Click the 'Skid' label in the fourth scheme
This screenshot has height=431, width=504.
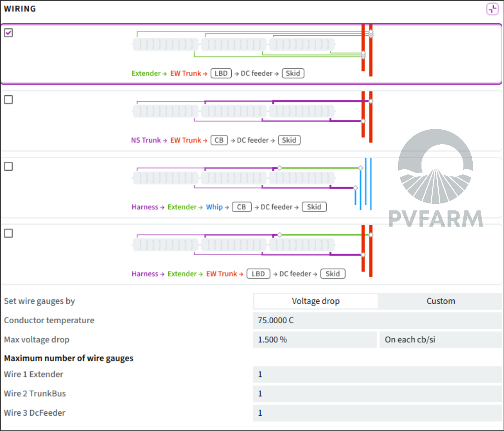(x=333, y=274)
